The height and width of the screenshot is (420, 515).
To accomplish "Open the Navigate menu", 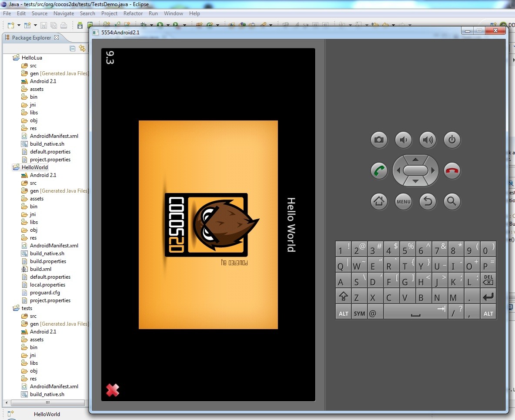I will pyautogui.click(x=64, y=13).
